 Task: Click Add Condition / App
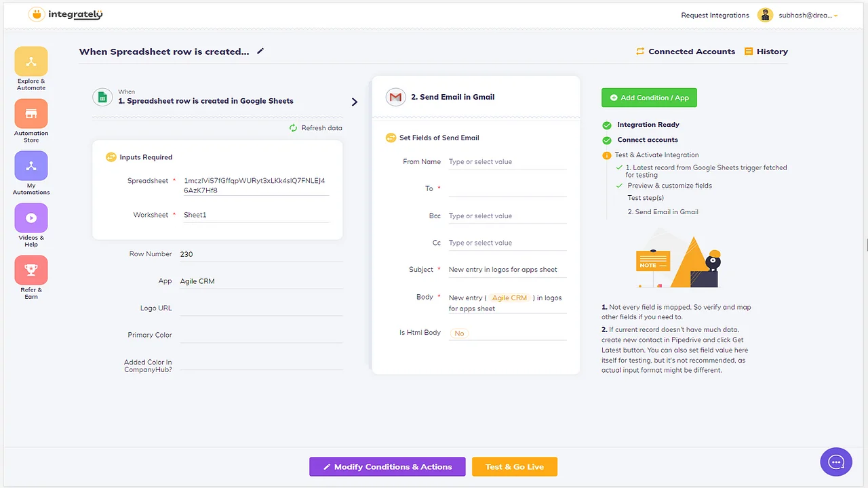[648, 98]
